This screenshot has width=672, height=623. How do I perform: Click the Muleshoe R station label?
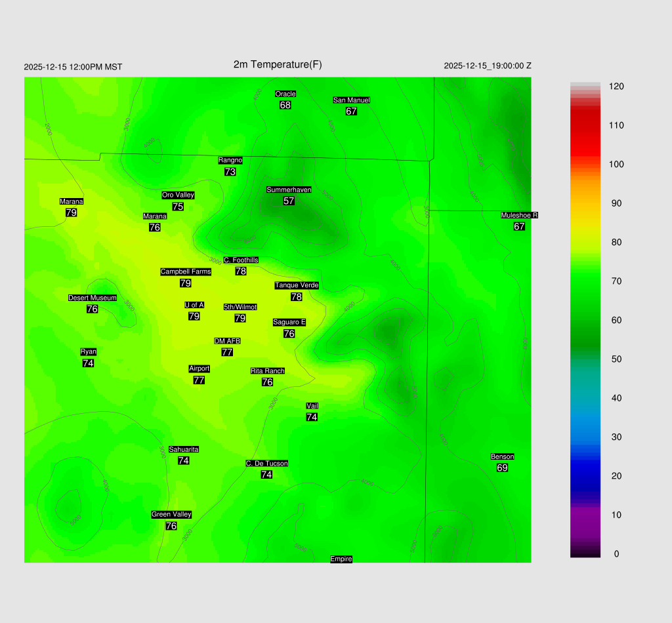click(x=519, y=215)
